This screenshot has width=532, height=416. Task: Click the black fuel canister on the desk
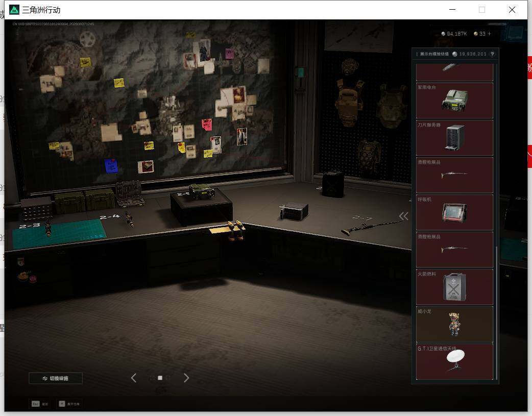point(333,184)
